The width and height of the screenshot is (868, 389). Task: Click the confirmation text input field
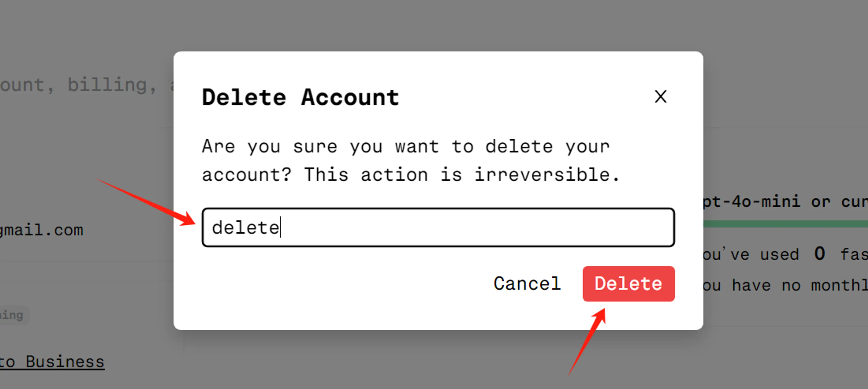[438, 228]
